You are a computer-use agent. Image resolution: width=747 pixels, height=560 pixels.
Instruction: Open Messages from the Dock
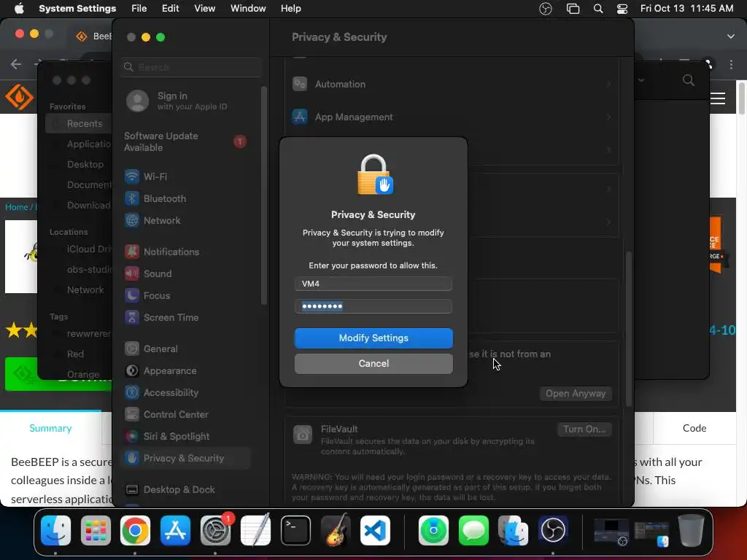click(473, 530)
